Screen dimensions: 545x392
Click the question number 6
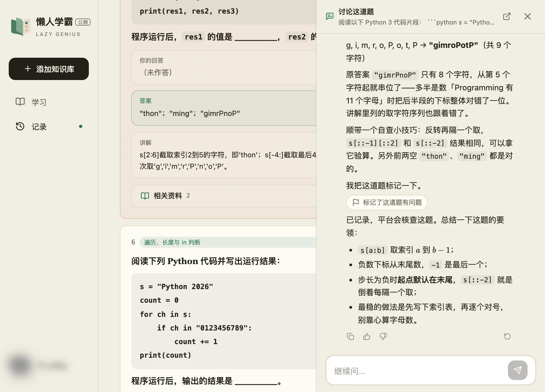(133, 242)
